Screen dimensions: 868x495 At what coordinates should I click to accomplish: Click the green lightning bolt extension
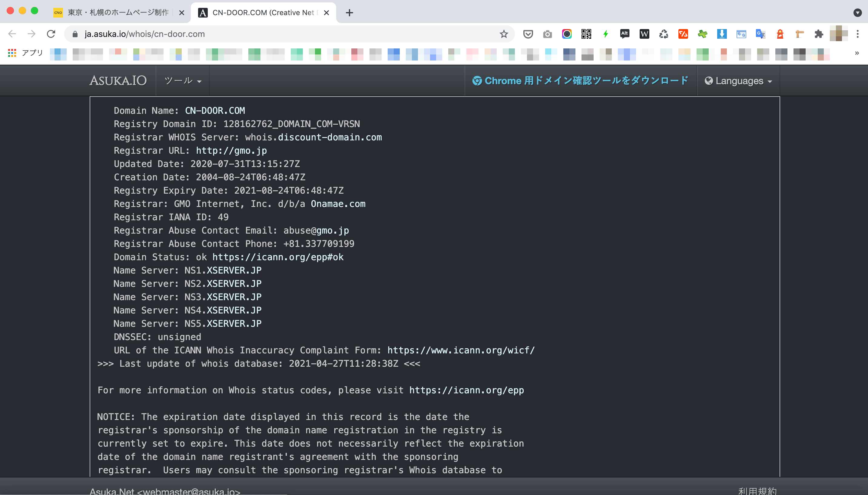tap(605, 34)
